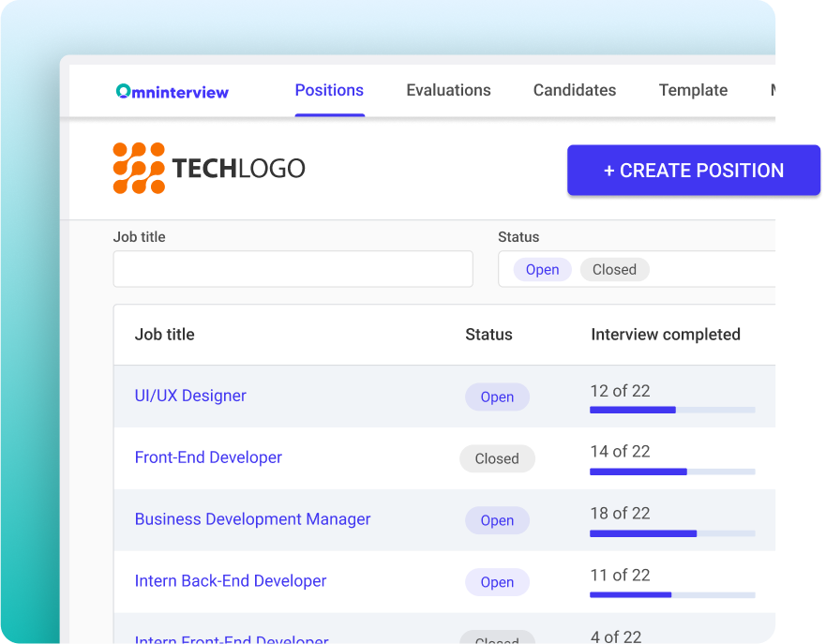Click the '12 of 22' interview count
Image resolution: width=826 pixels, height=644 pixels.
click(620, 391)
